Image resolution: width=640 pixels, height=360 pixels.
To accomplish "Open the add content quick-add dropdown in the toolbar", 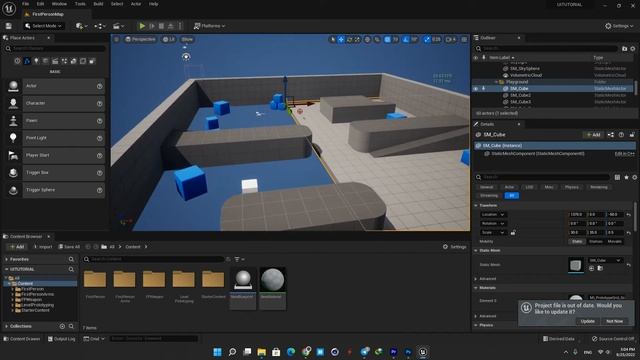I will point(81,26).
